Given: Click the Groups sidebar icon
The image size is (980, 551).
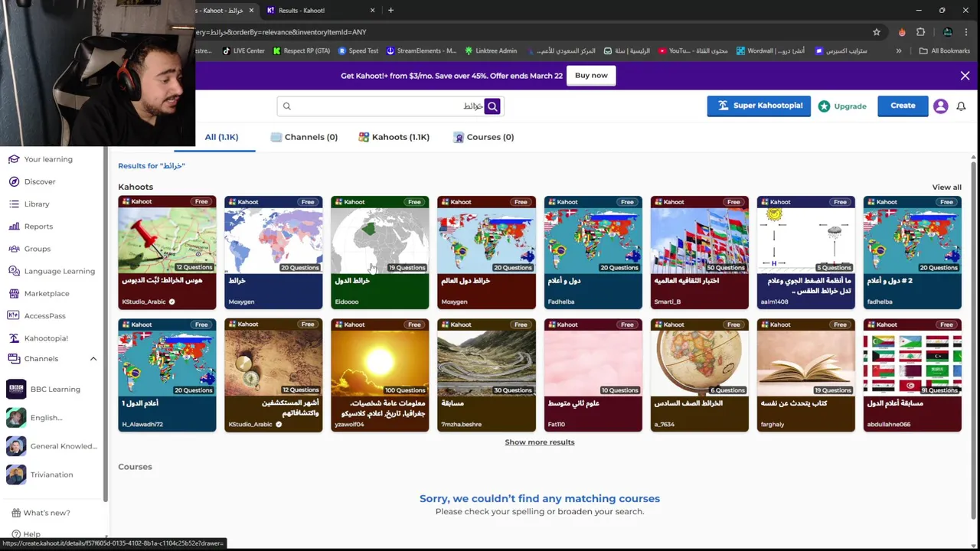Looking at the screenshot, I should (14, 249).
